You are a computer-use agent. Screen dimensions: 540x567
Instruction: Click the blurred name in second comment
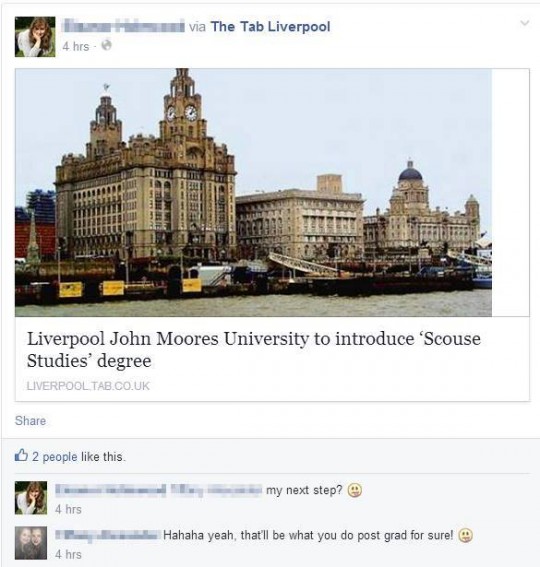pos(108,535)
